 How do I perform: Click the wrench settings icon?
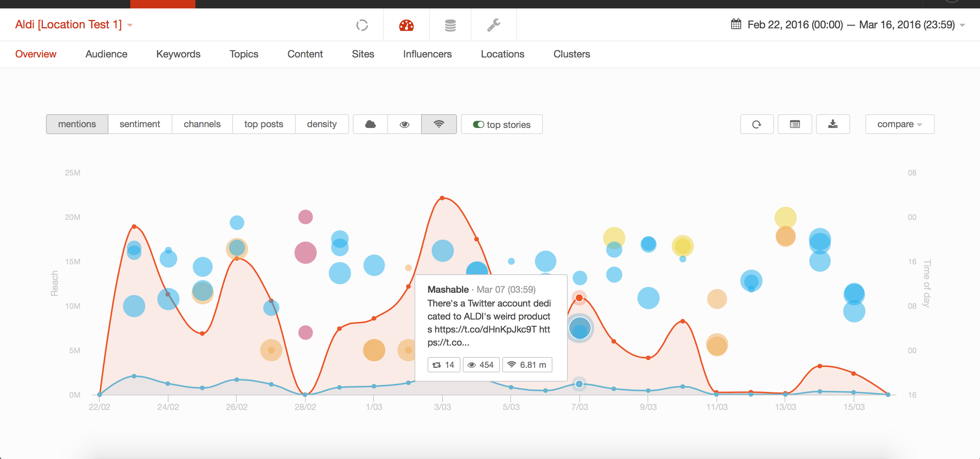click(493, 25)
